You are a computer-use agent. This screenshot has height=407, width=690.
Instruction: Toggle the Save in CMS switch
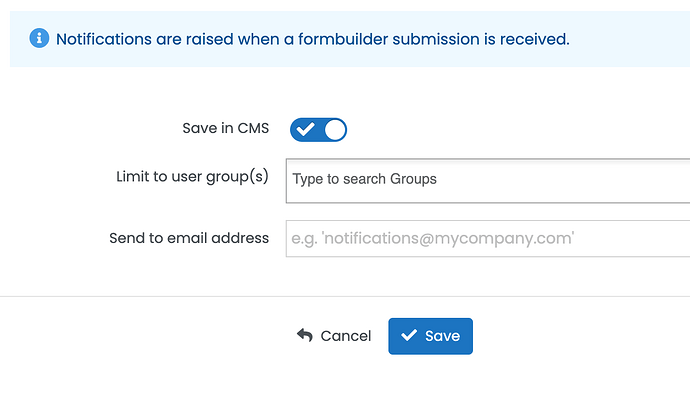(x=318, y=130)
